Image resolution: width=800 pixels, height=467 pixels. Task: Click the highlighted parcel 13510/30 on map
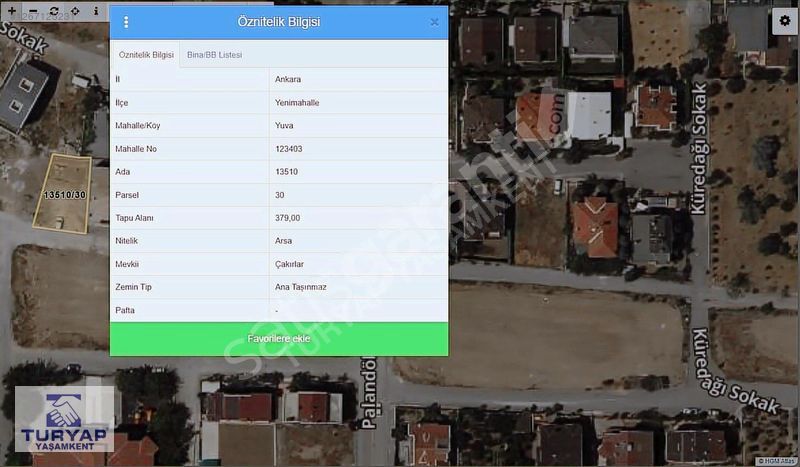64,192
